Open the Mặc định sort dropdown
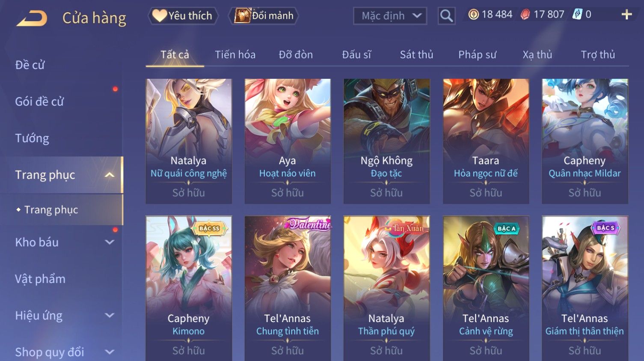Image resolution: width=644 pixels, height=361 pixels. 390,16
